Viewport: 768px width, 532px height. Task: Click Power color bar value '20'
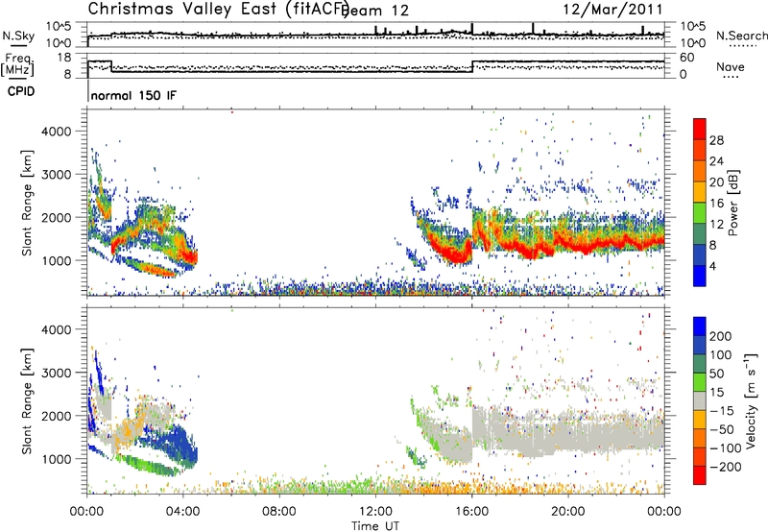(x=716, y=182)
